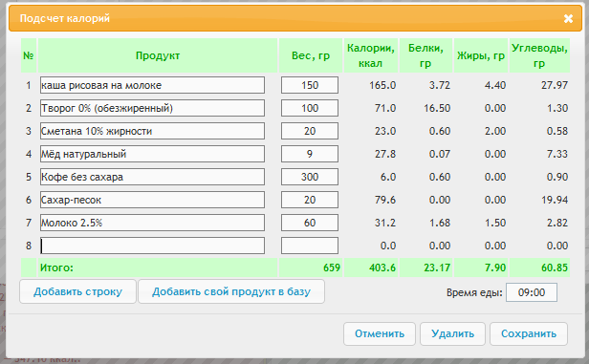The height and width of the screenshot is (364, 589).
Task: Click the Сохранить button
Action: click(x=529, y=333)
